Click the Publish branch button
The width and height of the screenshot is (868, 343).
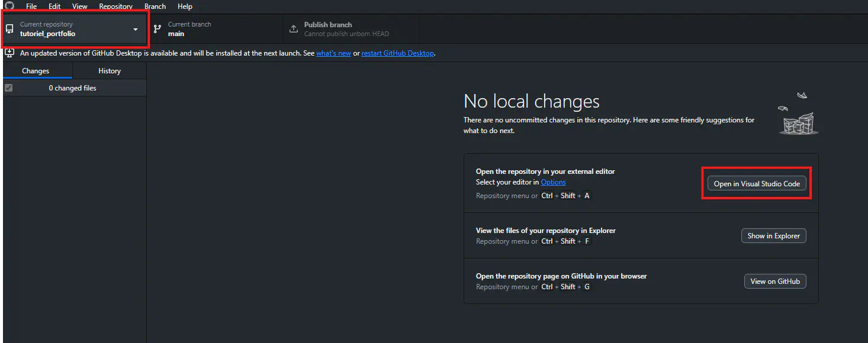click(x=351, y=29)
